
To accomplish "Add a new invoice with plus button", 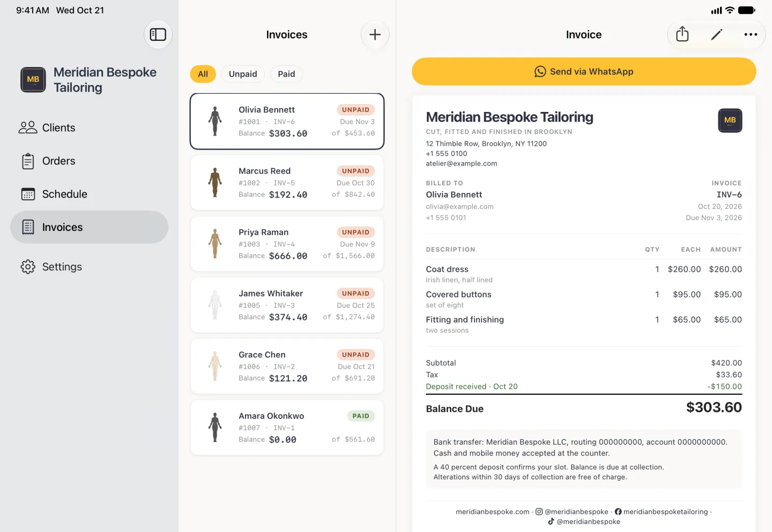I will [375, 35].
